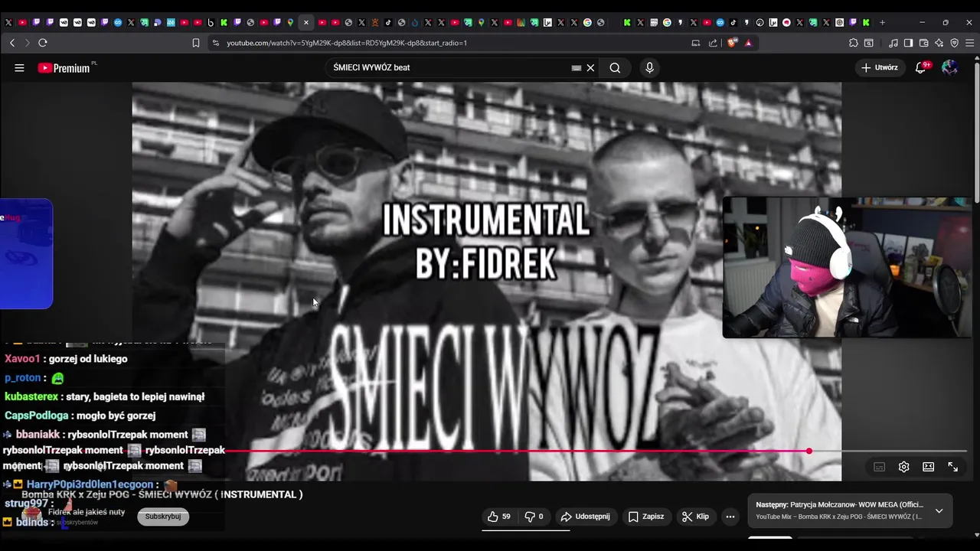Expand the Następny up-next playlist panel
This screenshot has height=551, width=980.
[x=939, y=510]
